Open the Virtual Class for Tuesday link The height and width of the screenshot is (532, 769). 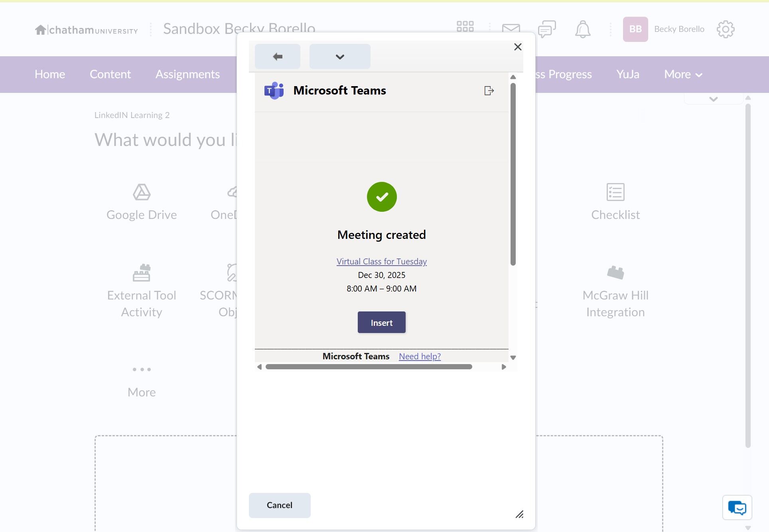point(381,262)
